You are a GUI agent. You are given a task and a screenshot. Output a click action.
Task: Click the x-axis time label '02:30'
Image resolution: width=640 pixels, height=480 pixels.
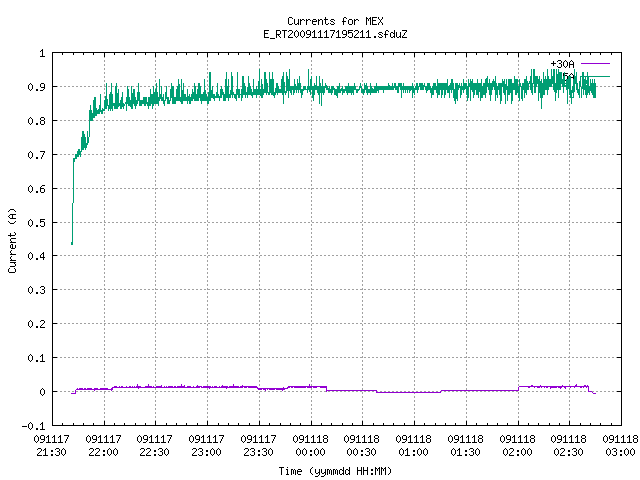point(569,452)
